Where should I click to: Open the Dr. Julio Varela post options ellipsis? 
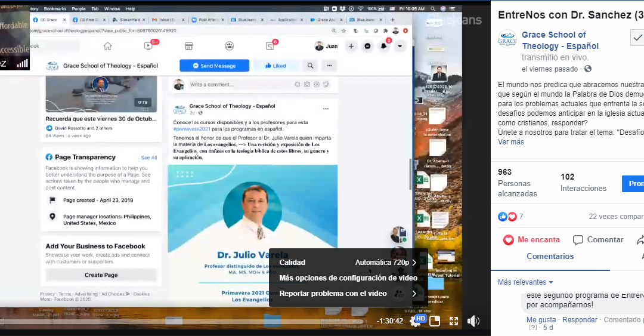coord(326,109)
